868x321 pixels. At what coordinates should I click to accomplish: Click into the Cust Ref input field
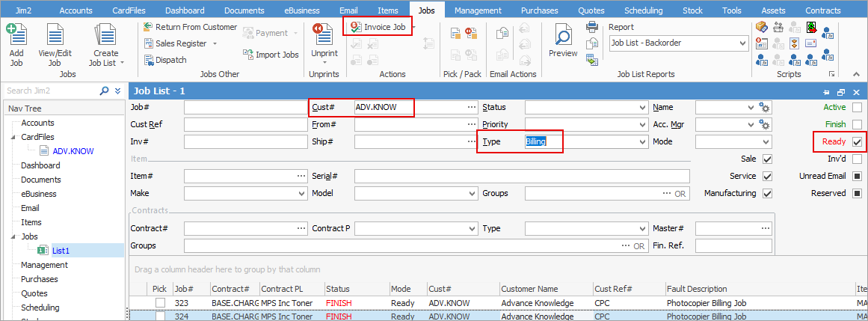click(x=245, y=125)
